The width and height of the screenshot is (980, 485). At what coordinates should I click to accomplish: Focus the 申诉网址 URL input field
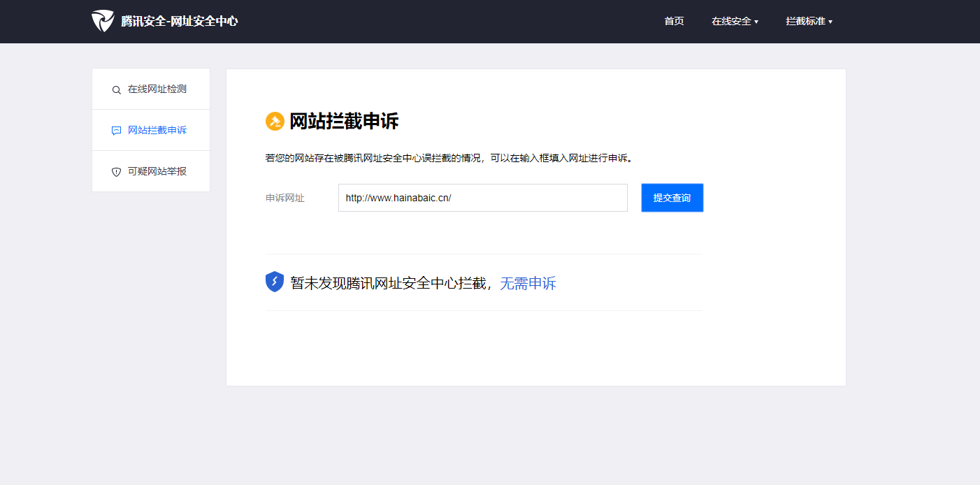coord(483,198)
